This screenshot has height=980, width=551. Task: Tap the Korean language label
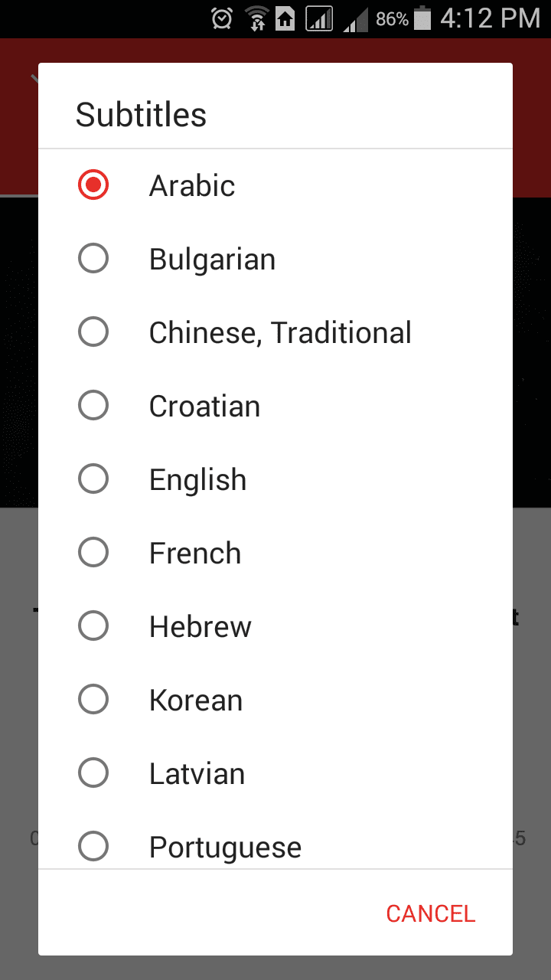(196, 701)
